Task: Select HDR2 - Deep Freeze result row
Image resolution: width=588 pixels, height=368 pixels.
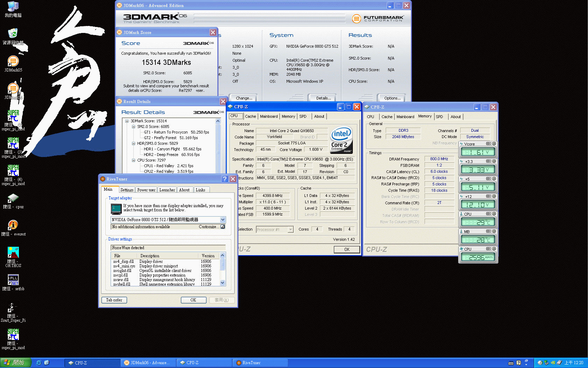Action: point(171,155)
